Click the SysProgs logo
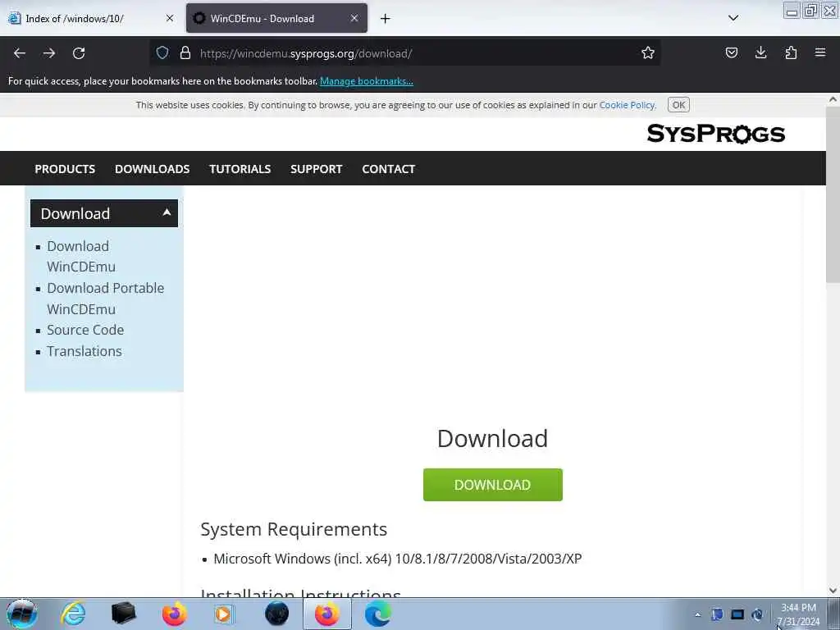The image size is (840, 630). click(715, 134)
